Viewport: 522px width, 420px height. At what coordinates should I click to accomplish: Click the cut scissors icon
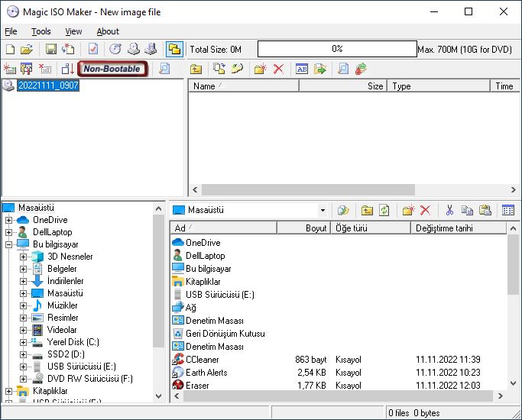(449, 210)
